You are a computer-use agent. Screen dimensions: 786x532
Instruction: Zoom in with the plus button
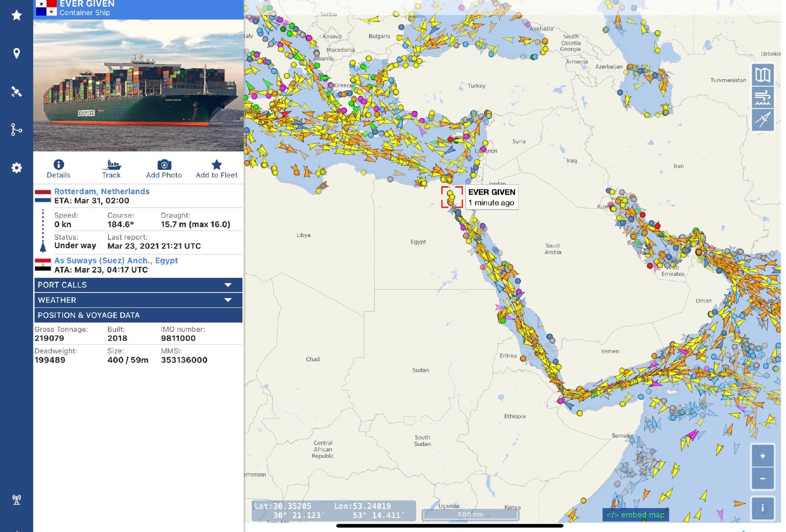click(762, 456)
